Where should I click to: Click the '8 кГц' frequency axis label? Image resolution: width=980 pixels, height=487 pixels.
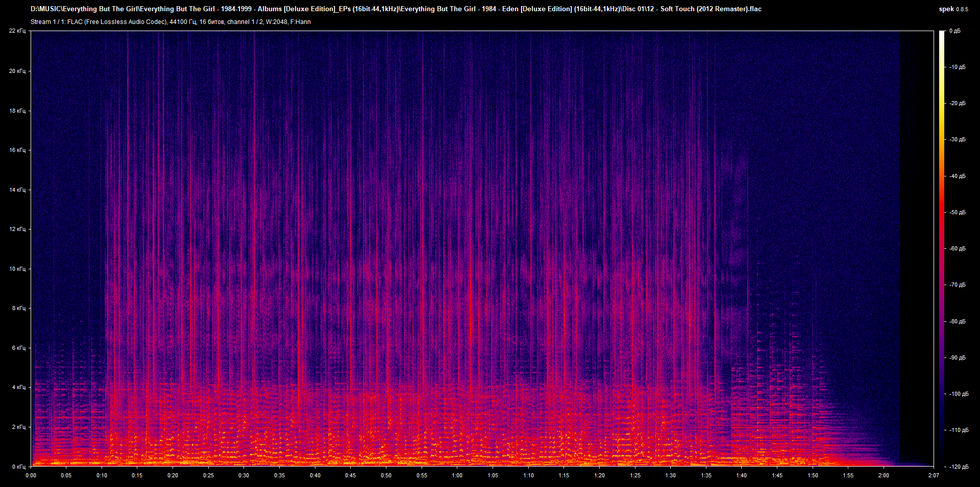19,308
